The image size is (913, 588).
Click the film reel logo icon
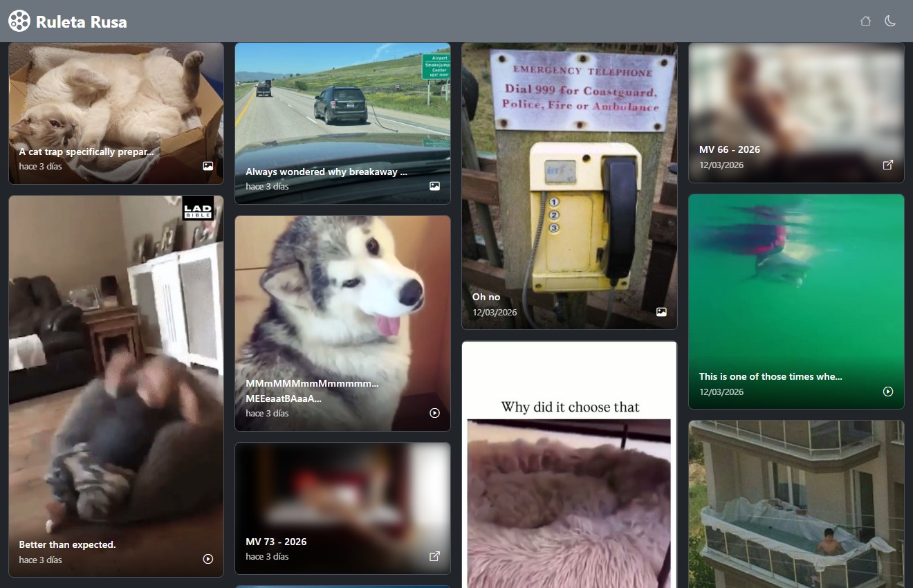(19, 21)
